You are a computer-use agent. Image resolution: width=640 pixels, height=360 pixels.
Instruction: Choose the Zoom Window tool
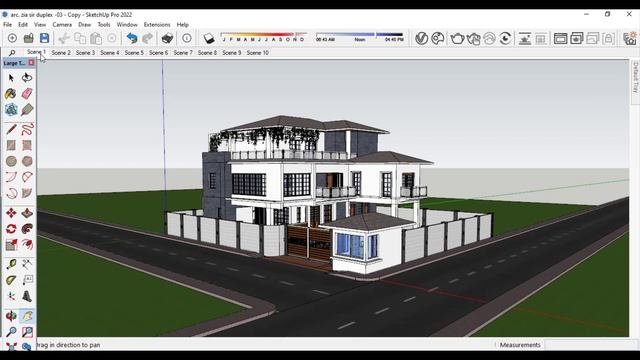click(27, 332)
